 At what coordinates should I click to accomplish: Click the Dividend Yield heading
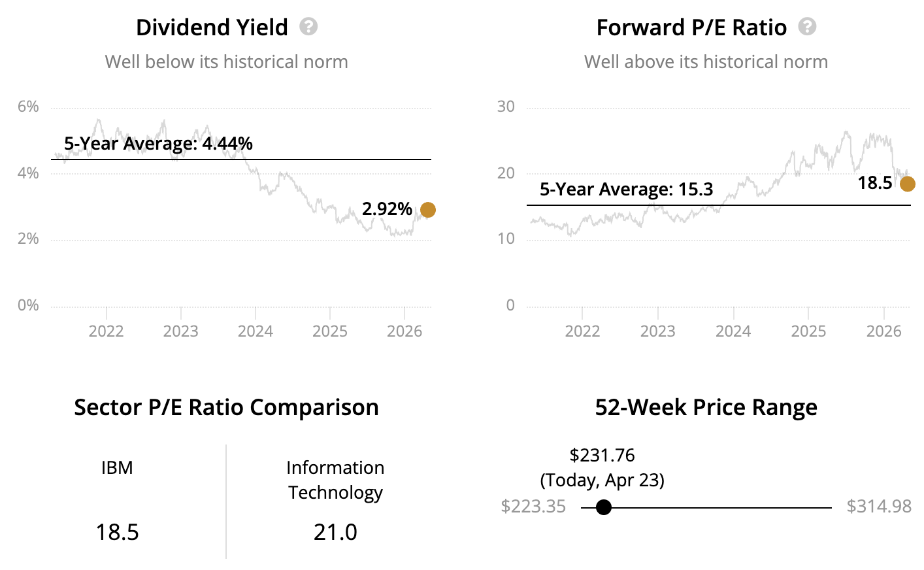[212, 27]
